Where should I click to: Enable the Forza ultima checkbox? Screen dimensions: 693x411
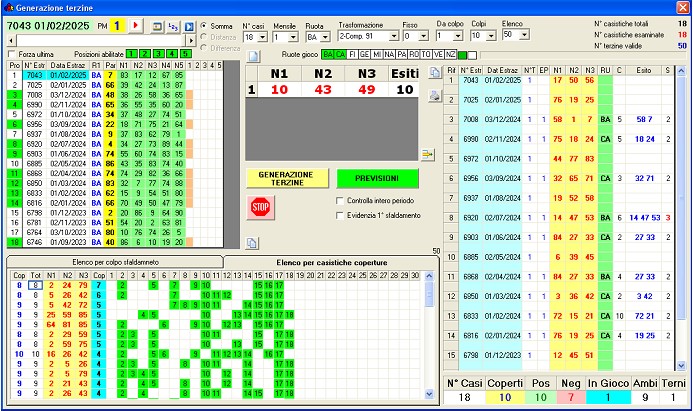point(11,53)
